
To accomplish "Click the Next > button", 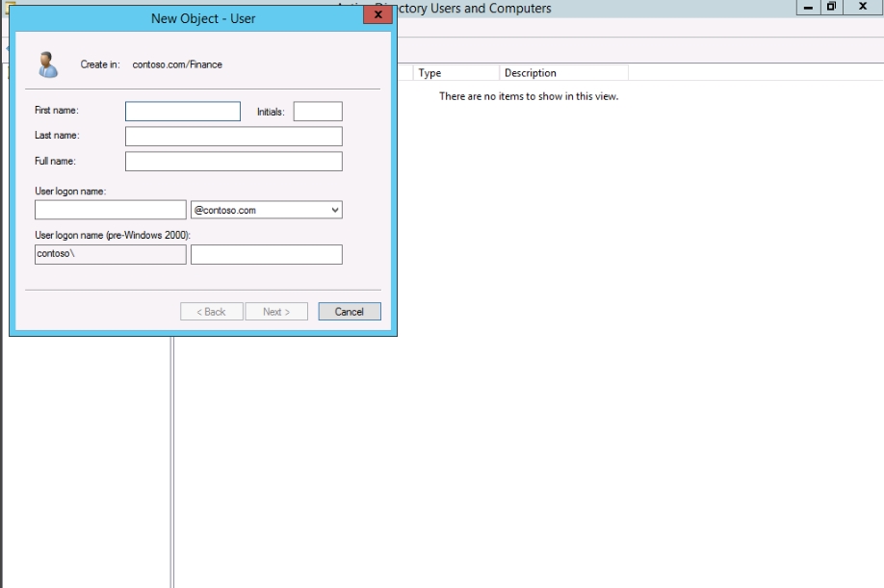I will pyautogui.click(x=276, y=312).
